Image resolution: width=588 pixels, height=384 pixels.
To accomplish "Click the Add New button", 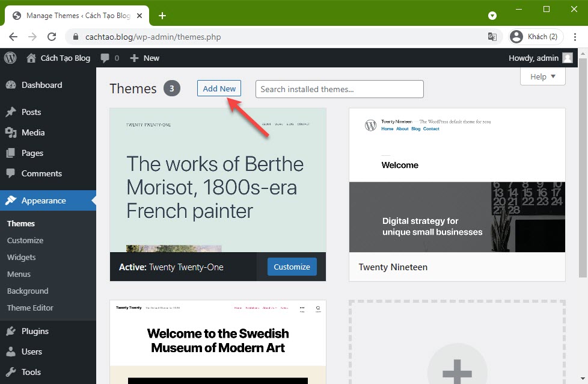I will (x=219, y=88).
